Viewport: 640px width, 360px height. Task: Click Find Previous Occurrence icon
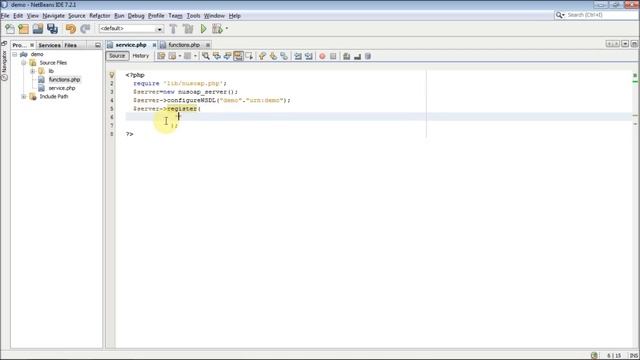(x=216, y=56)
